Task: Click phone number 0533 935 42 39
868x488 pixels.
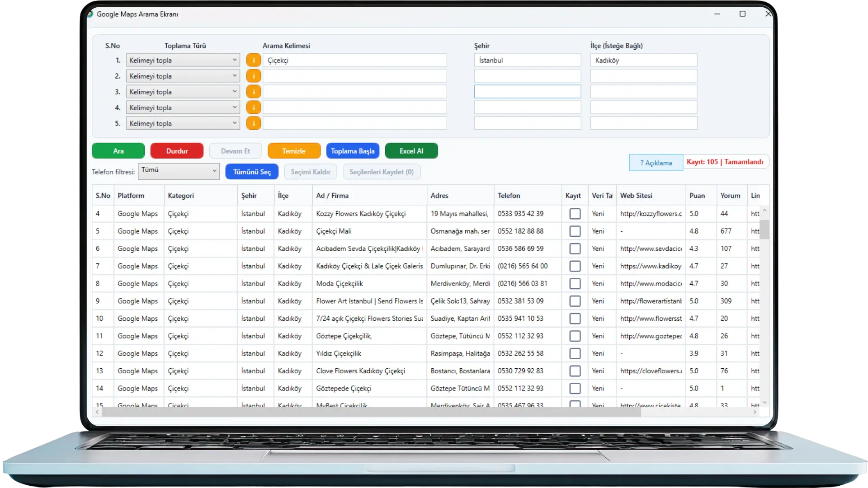Action: click(520, 214)
